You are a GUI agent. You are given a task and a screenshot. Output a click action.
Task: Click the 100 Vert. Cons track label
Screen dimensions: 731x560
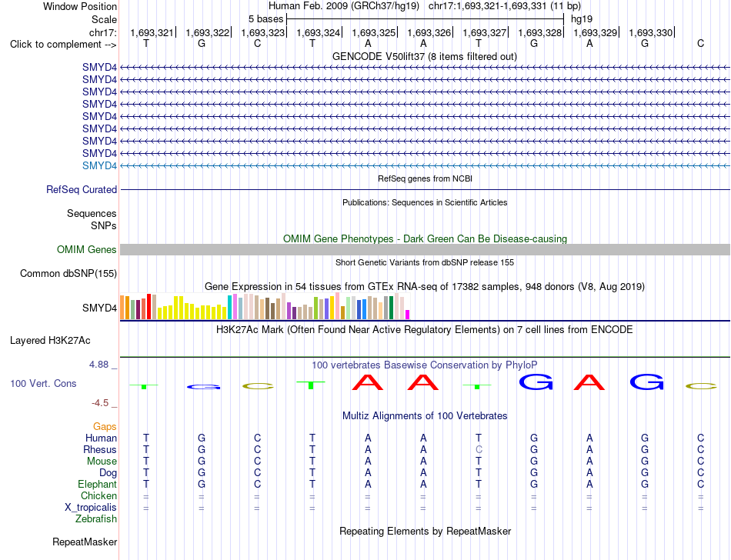point(43,383)
